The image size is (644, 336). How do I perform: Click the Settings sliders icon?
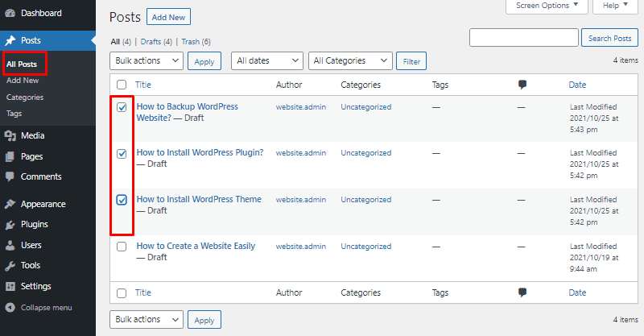[x=10, y=286]
